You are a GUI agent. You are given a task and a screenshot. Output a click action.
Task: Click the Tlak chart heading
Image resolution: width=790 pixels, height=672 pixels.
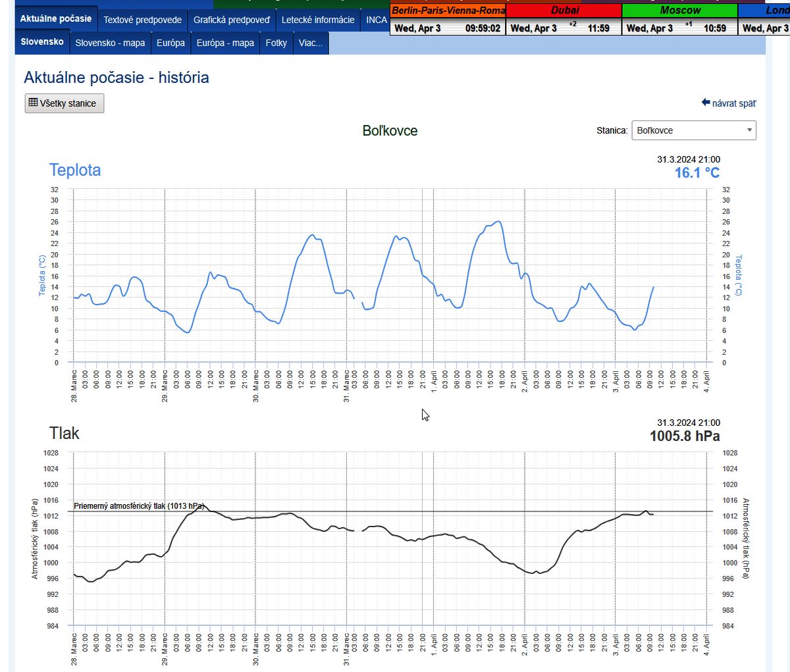(x=64, y=433)
